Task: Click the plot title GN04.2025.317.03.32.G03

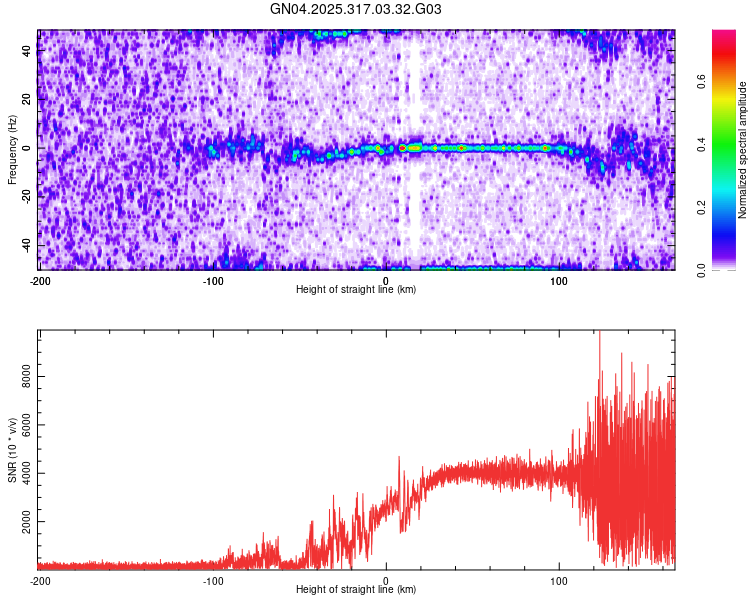Action: [x=356, y=9]
